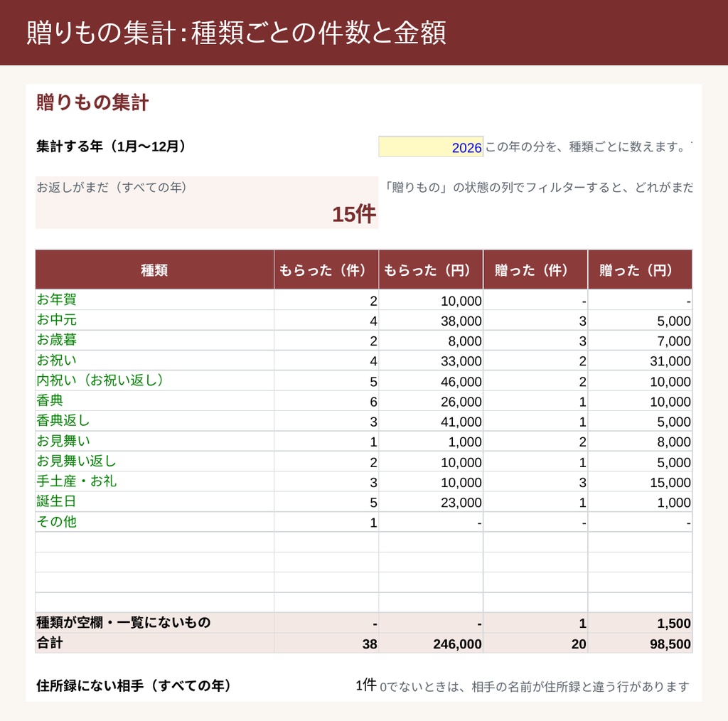Click the お祝い row label

coord(57,360)
